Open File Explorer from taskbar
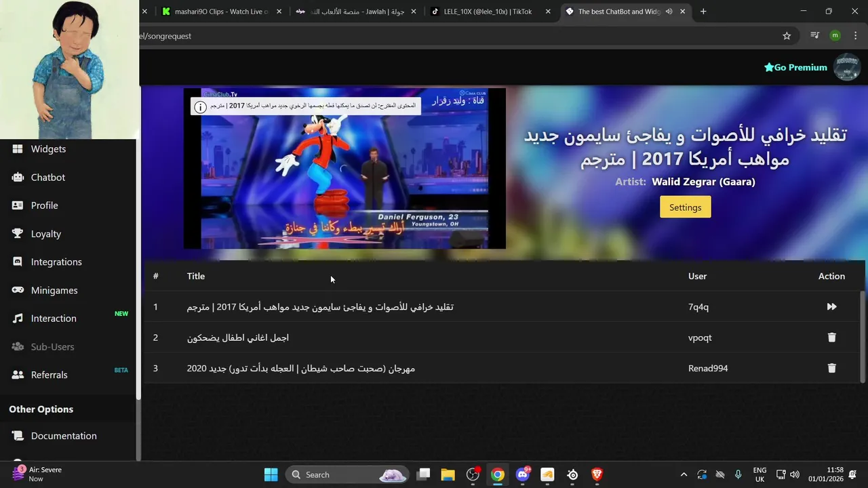The width and height of the screenshot is (868, 488). [x=448, y=474]
